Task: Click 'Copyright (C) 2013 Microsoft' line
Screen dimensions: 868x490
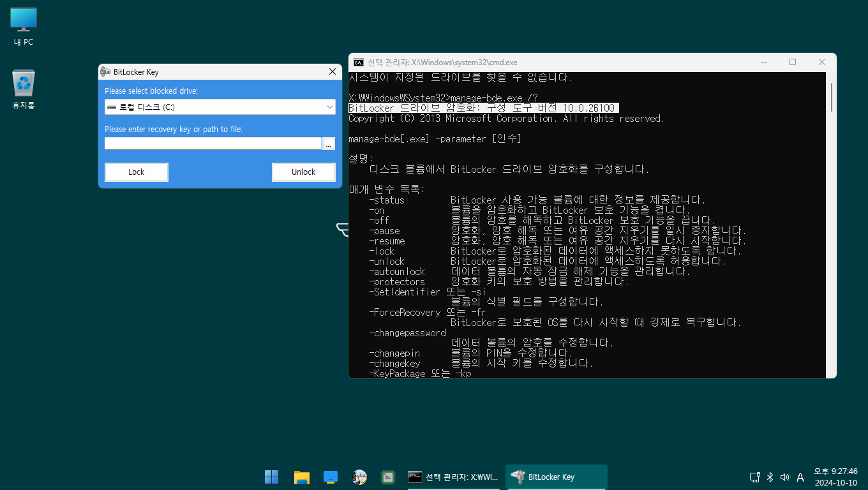Action: [507, 118]
